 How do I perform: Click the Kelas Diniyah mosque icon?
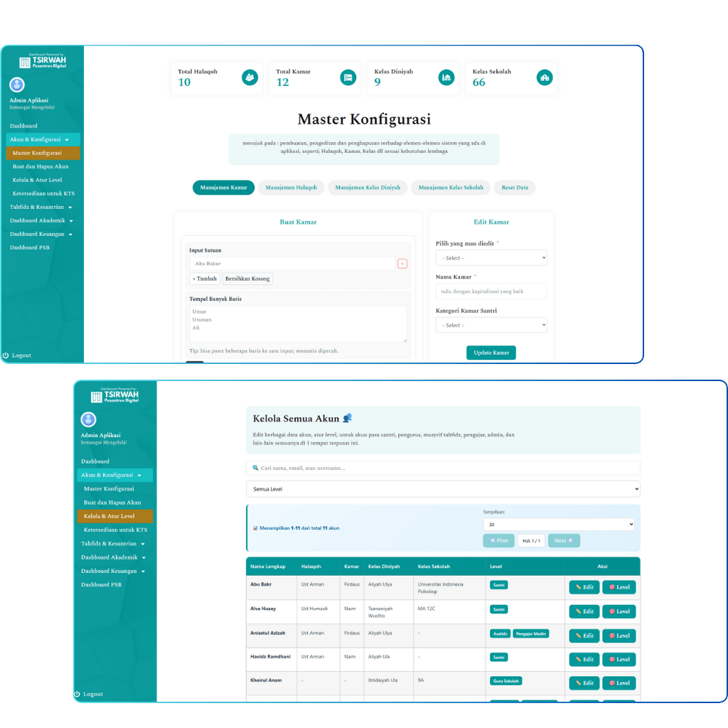coord(446,77)
